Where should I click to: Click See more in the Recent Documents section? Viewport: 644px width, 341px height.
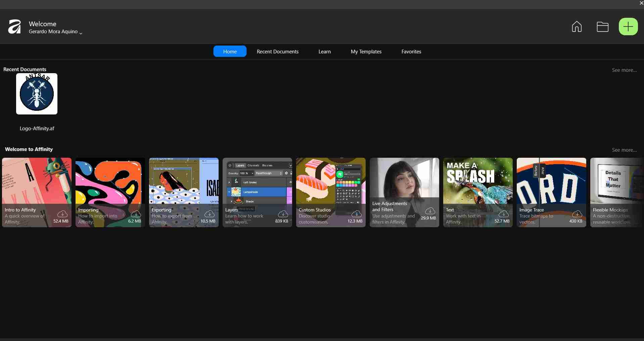pyautogui.click(x=624, y=70)
